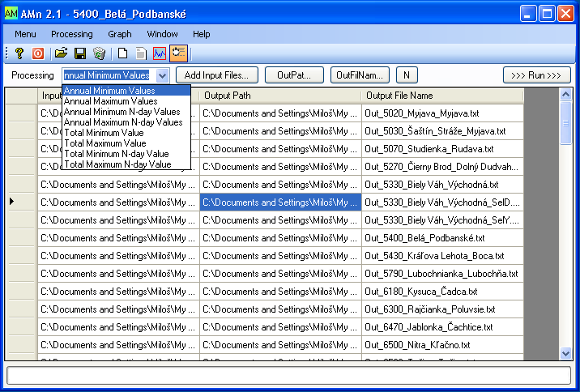Click cell Out_5430_Kráľova Lehota_Boca.txt
The height and width of the screenshot is (392, 580).
442,256
